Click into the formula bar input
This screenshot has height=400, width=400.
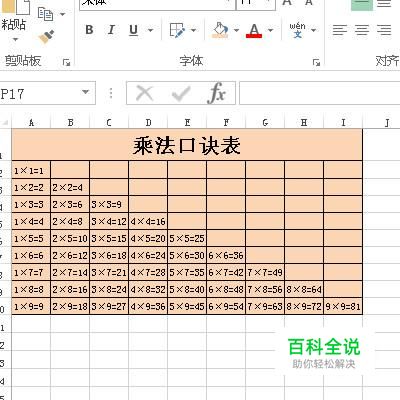(x=320, y=93)
